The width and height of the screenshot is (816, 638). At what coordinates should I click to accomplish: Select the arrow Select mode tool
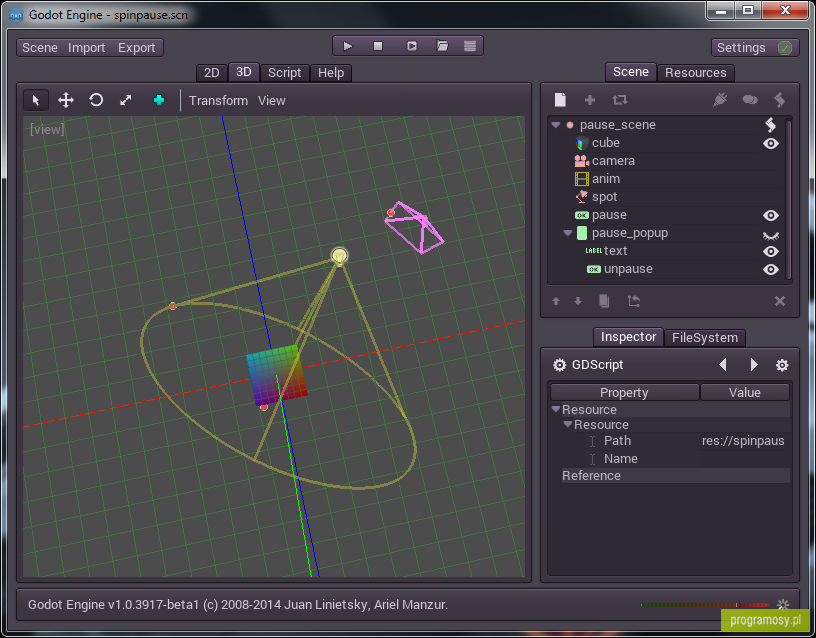pyautogui.click(x=36, y=100)
